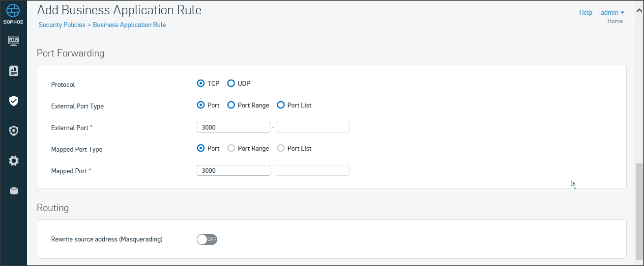Open the gear configuration sidebar icon
This screenshot has height=266, width=644.
pos(14,160)
